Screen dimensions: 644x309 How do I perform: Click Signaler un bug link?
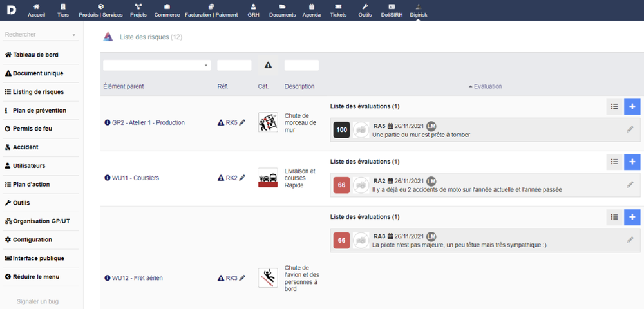click(37, 302)
